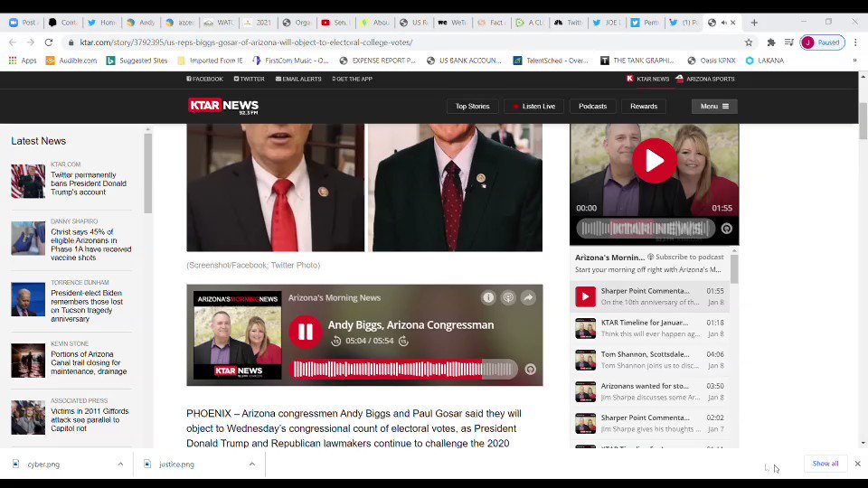Bookmark this page with the star icon
The width and height of the screenshot is (868, 488).
click(749, 42)
